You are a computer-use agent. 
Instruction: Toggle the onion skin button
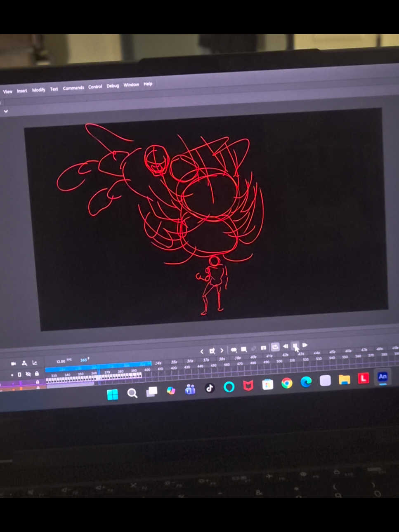(234, 350)
